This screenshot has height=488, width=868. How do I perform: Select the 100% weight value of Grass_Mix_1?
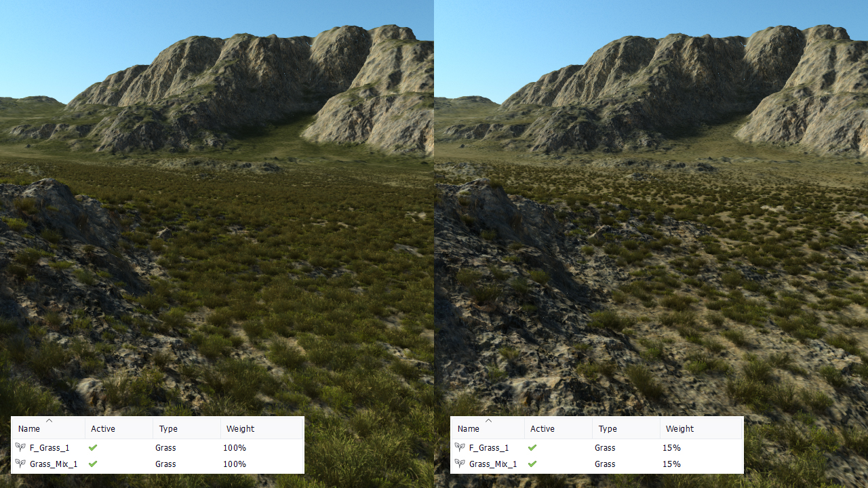pyautogui.click(x=235, y=464)
